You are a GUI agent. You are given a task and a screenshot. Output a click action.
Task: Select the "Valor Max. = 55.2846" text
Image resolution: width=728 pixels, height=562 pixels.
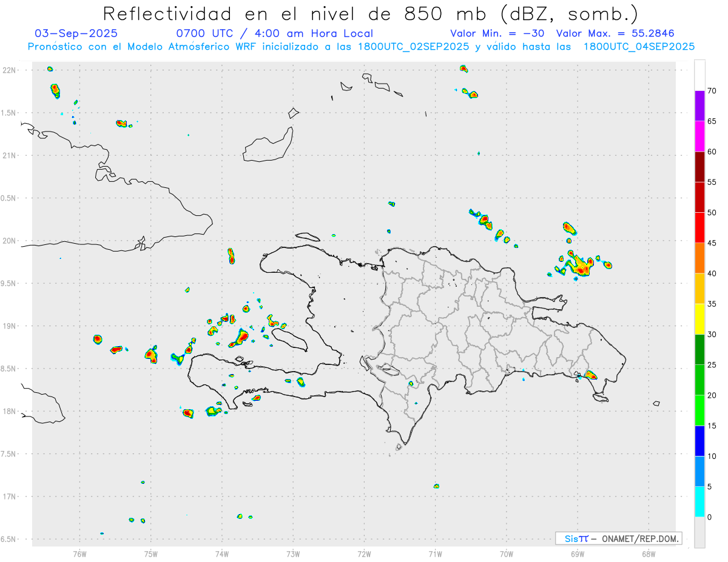(615, 33)
